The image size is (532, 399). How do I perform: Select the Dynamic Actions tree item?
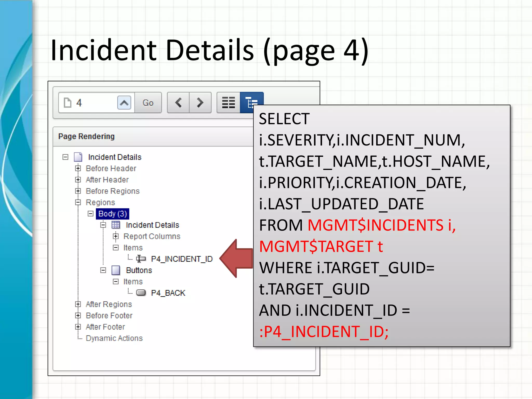pyautogui.click(x=114, y=338)
